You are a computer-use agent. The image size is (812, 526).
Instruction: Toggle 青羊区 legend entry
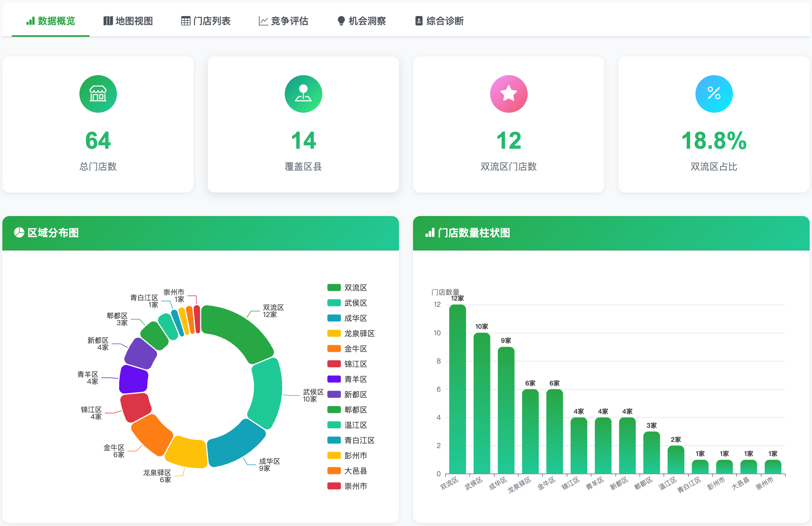[347, 379]
